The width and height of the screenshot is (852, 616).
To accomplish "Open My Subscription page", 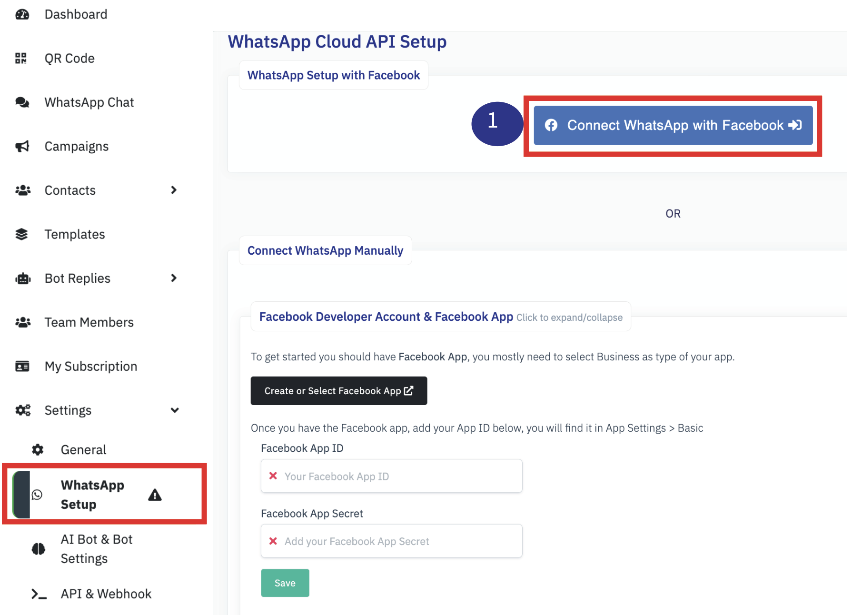I will coord(91,366).
